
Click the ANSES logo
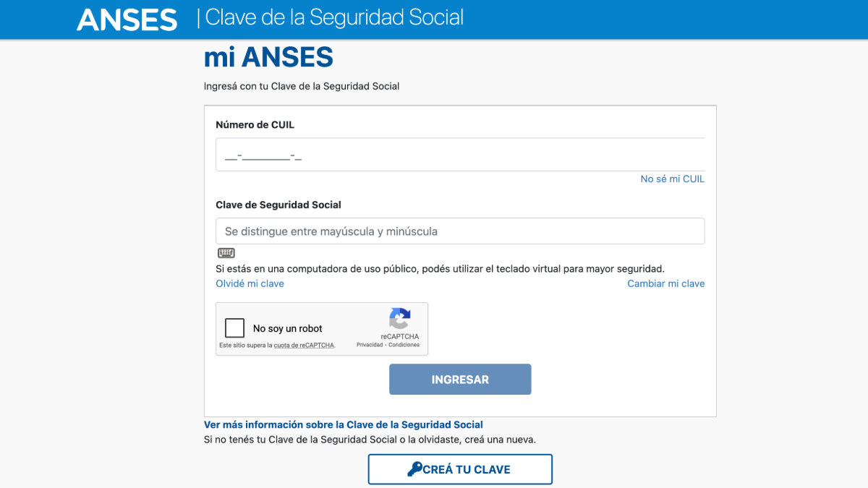127,20
